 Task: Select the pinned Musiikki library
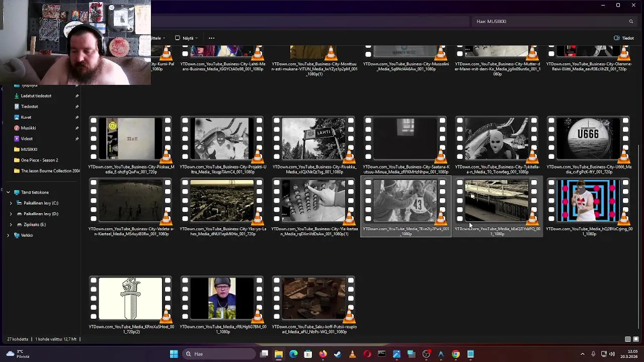pyautogui.click(x=28, y=128)
